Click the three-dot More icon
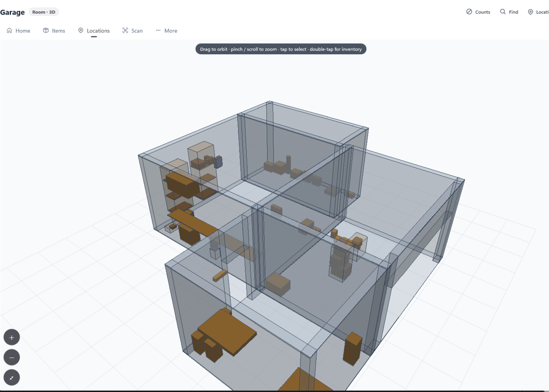Image resolution: width=549 pixels, height=392 pixels. pos(158,30)
